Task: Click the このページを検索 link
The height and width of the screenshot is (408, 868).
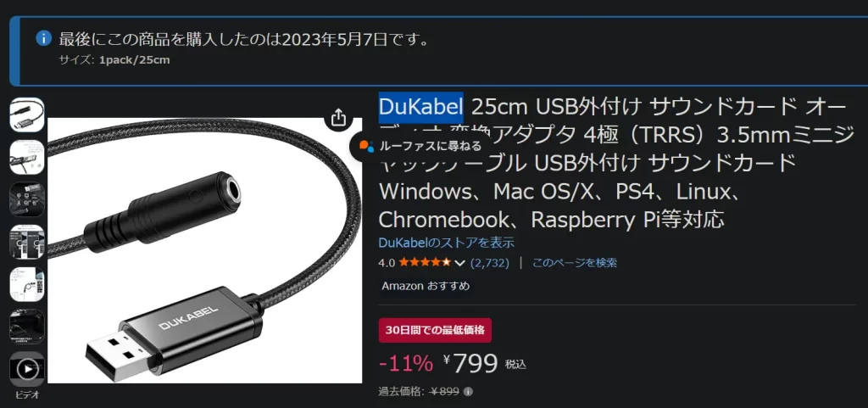Action: 575,263
